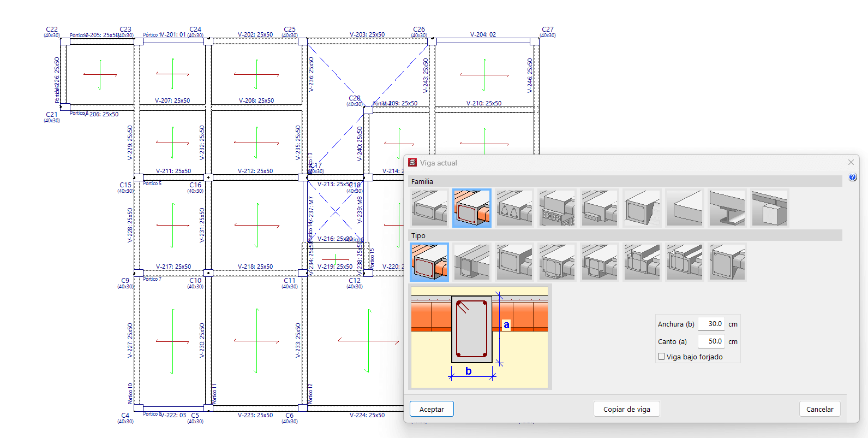The height and width of the screenshot is (438, 868).
Task: Enable the Viga bajo forjado checkbox
Action: 662,357
